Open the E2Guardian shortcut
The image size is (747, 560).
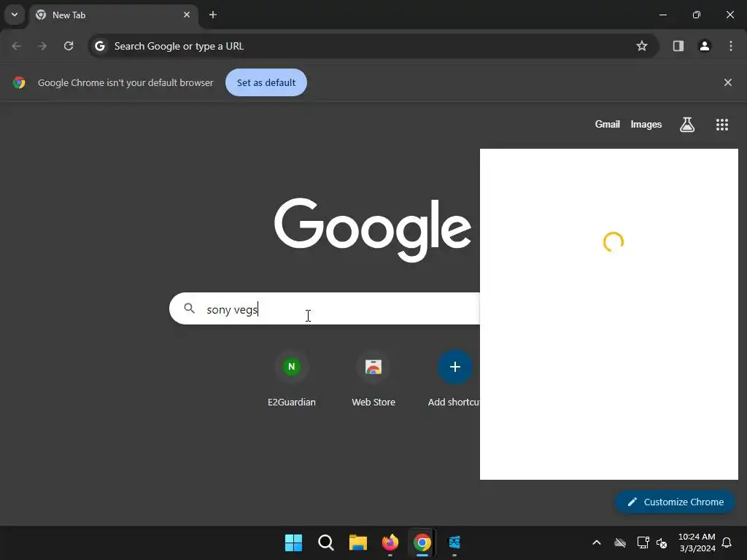pyautogui.click(x=292, y=378)
